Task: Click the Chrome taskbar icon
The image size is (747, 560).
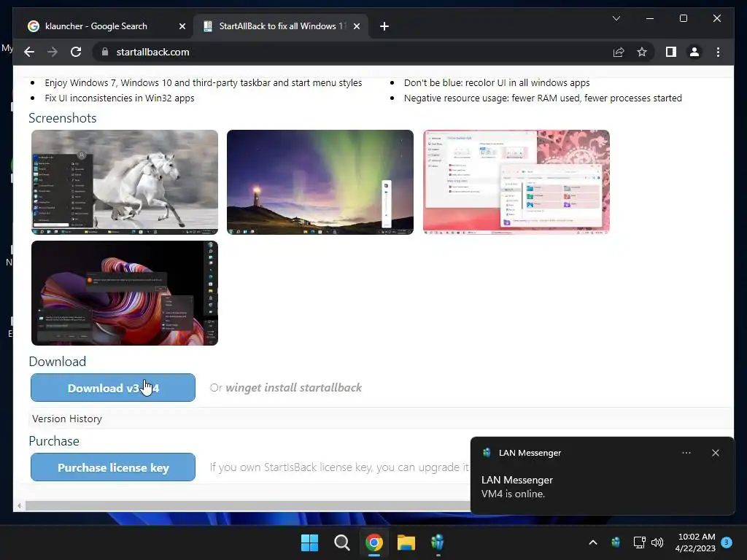Action: [x=374, y=542]
